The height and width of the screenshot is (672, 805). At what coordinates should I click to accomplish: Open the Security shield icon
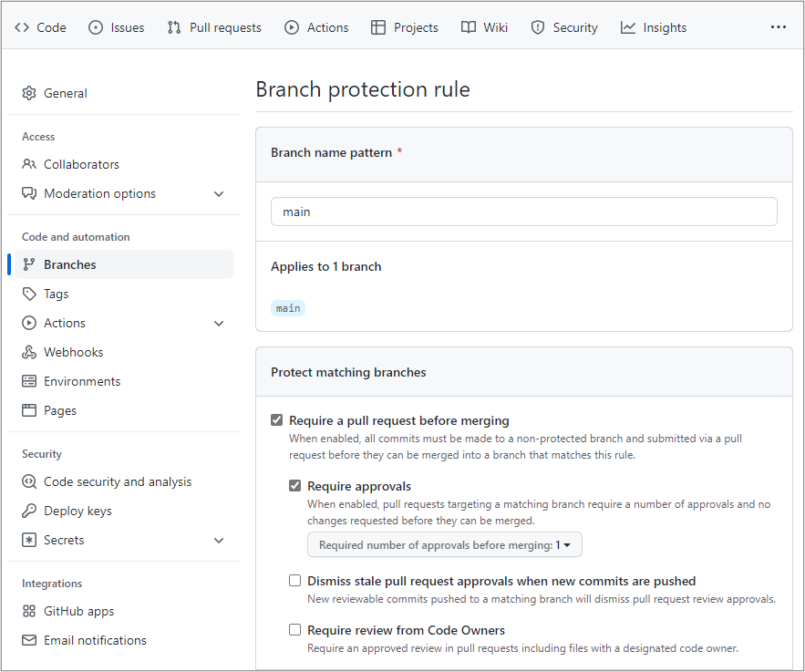[537, 27]
